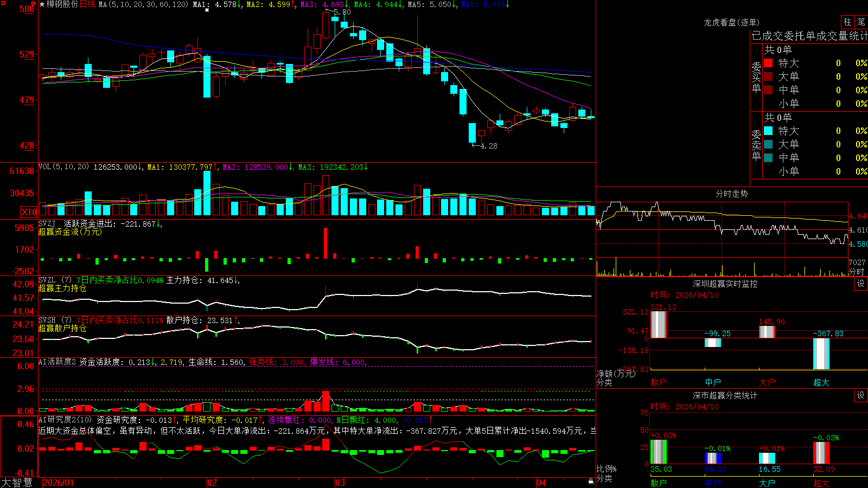Screen dimensions: 868x488
Task: Click the teal 中单 sell-order swatch
Action: 768,158
